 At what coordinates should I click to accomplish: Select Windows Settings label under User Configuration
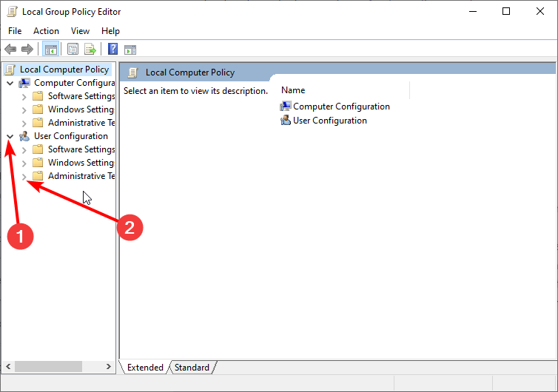(x=81, y=163)
